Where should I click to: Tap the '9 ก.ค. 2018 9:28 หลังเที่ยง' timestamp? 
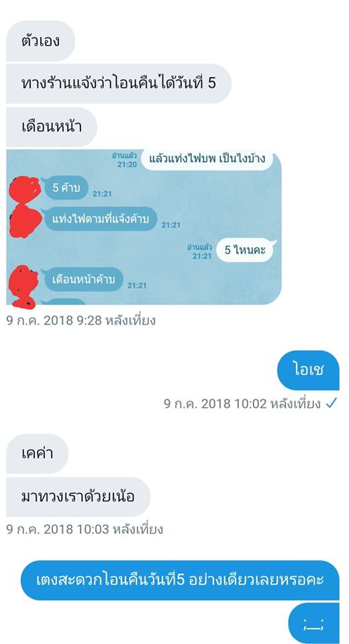click(x=81, y=321)
